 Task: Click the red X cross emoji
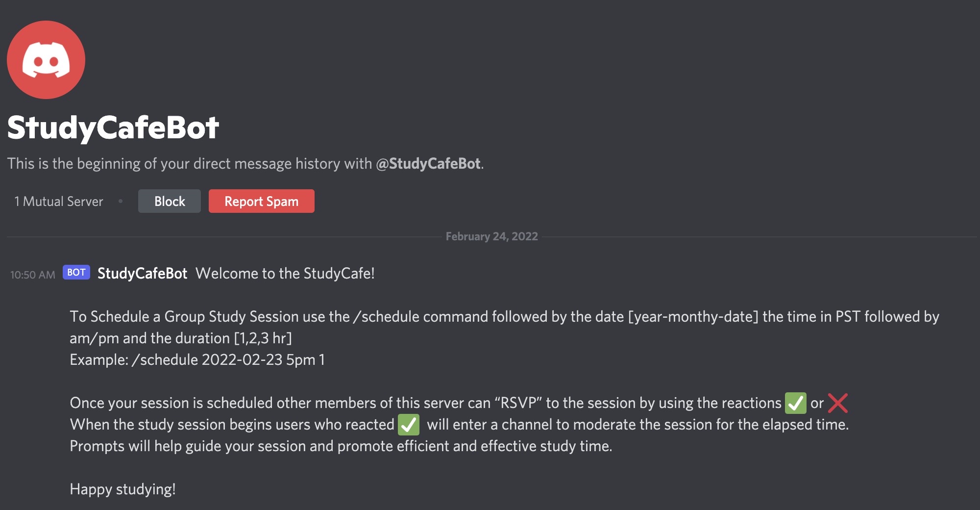point(838,403)
